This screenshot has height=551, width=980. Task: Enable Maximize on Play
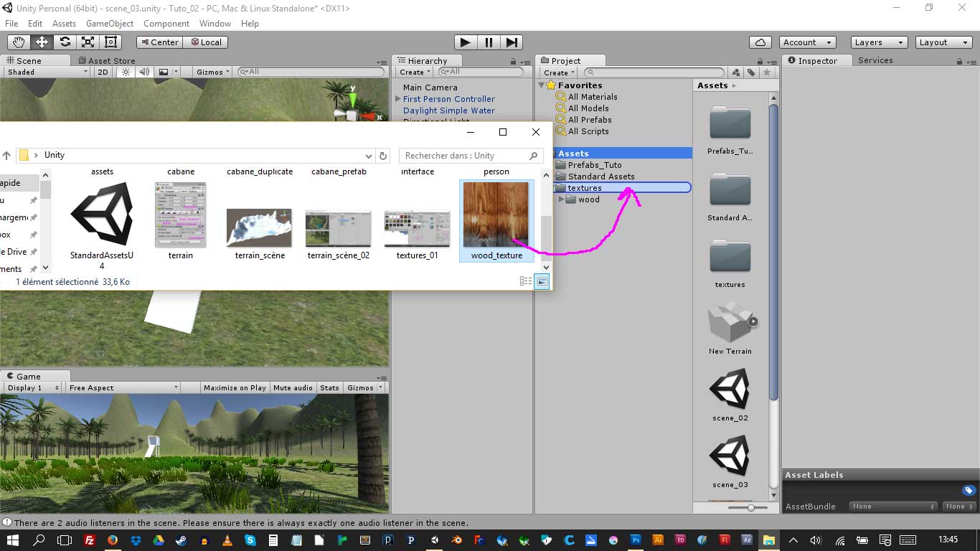[x=235, y=387]
